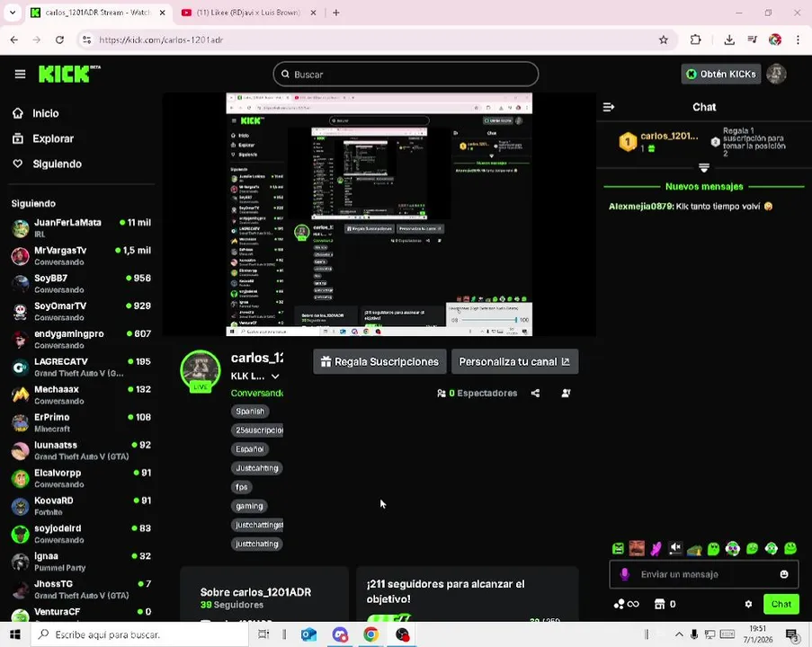Viewport: 812px width, 647px height.
Task: Bookmark this page with star icon
Action: pyautogui.click(x=664, y=40)
